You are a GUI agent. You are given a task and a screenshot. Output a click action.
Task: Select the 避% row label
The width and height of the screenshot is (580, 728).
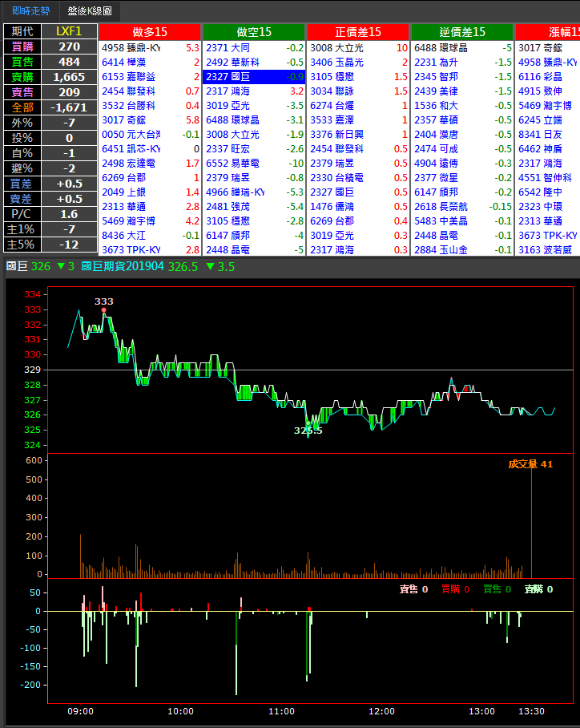pyautogui.click(x=22, y=168)
